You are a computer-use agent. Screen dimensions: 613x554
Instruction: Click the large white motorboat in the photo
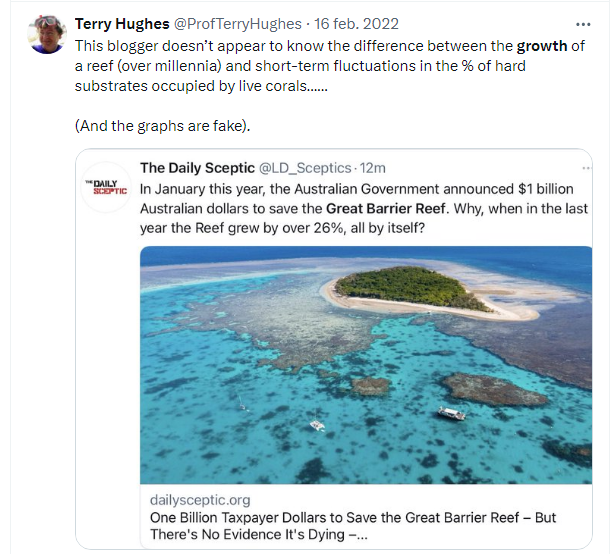pyautogui.click(x=451, y=413)
